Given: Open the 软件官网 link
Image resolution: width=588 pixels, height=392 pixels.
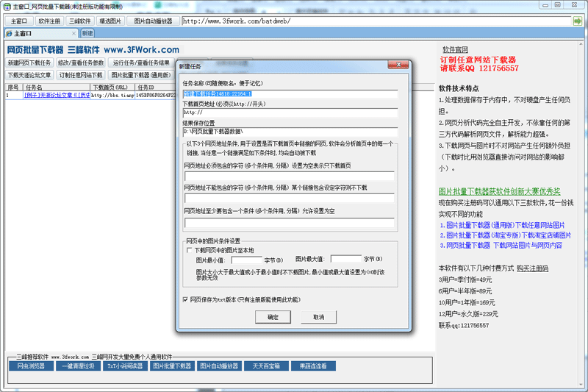Looking at the screenshot, I should point(455,49).
